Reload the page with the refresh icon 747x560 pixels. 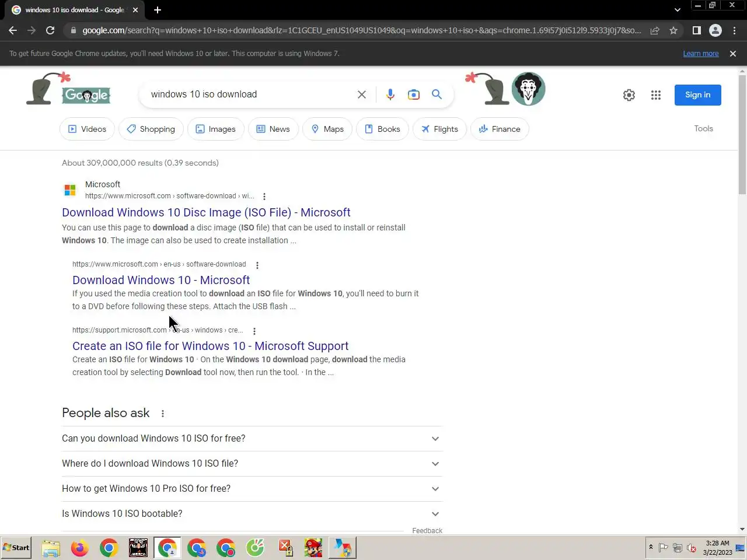coord(50,30)
